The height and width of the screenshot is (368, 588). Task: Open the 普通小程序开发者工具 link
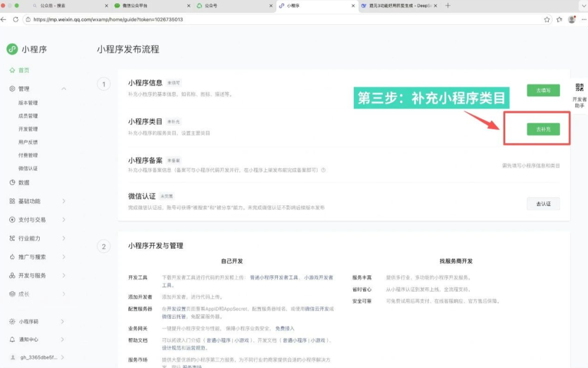click(274, 278)
